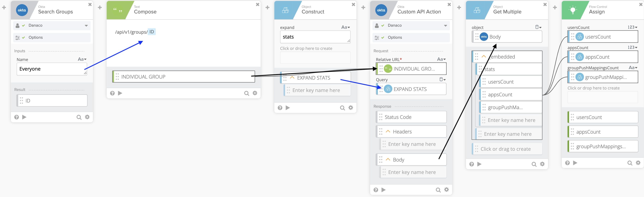
Task: Close the Construct card
Action: (x=353, y=5)
